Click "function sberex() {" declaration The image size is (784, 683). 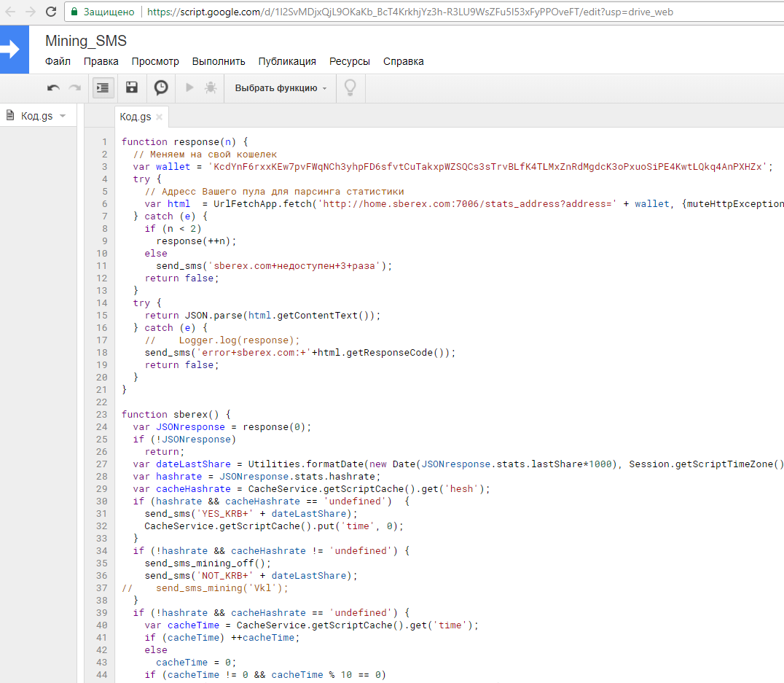[x=176, y=414]
